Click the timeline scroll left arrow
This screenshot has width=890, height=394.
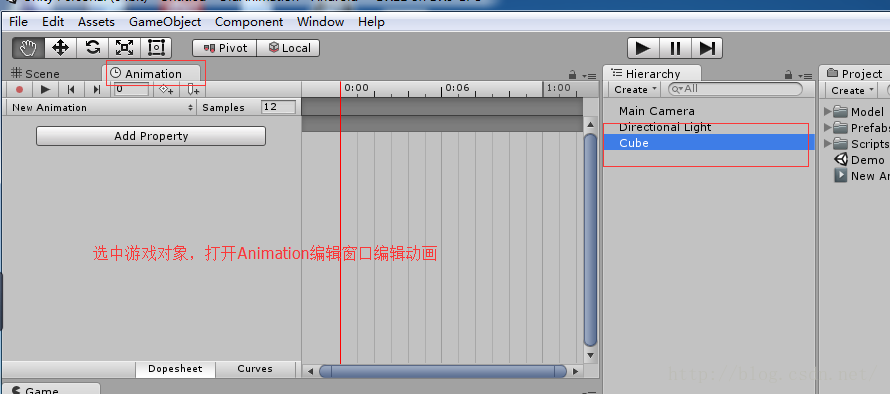[310, 372]
